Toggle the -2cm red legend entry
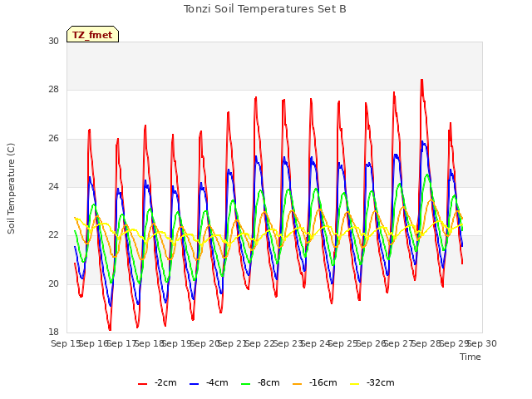Image resolution: width=532 pixels, height=399 pixels. tap(157, 383)
